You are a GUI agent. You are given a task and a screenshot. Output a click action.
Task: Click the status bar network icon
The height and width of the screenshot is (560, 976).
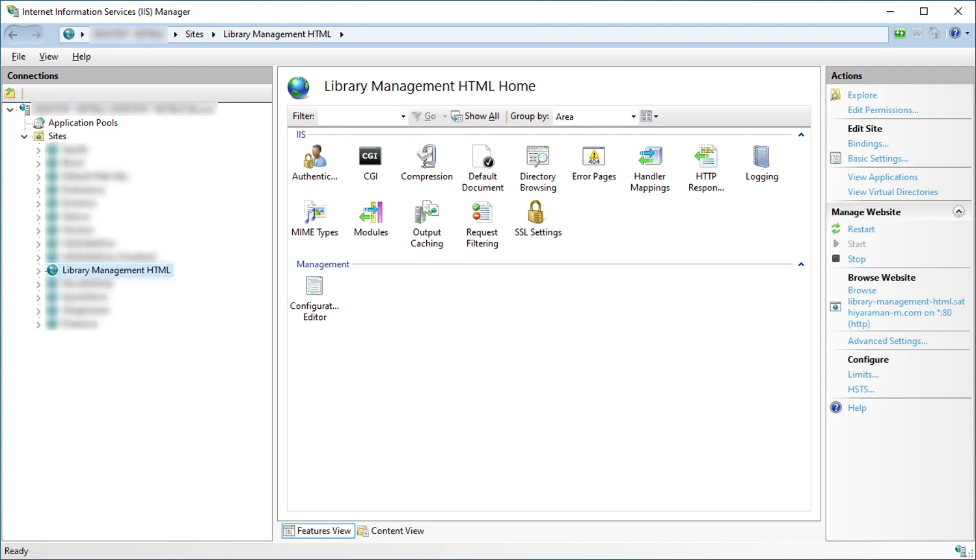click(961, 551)
